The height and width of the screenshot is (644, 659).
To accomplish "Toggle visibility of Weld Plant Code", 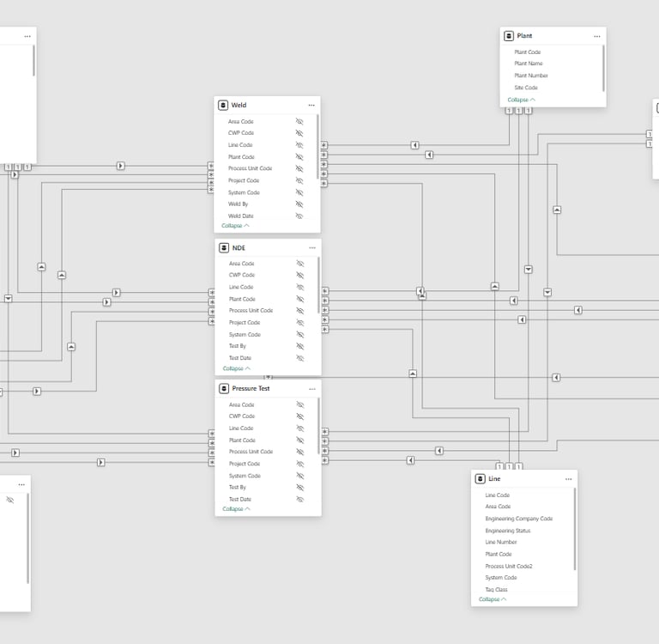I will coord(299,157).
